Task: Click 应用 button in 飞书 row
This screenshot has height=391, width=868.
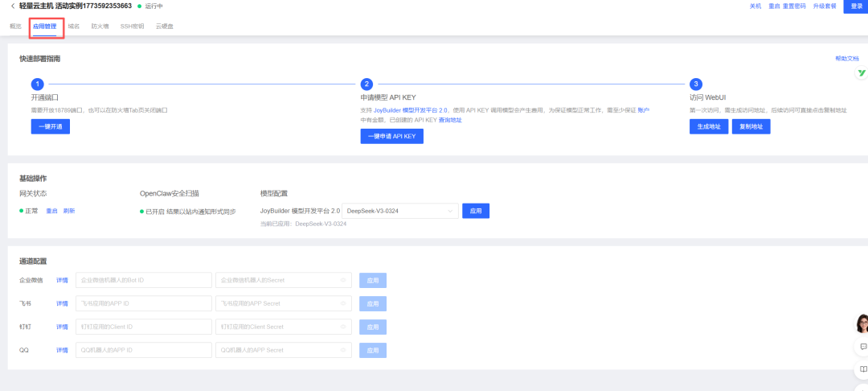Action: tap(373, 303)
